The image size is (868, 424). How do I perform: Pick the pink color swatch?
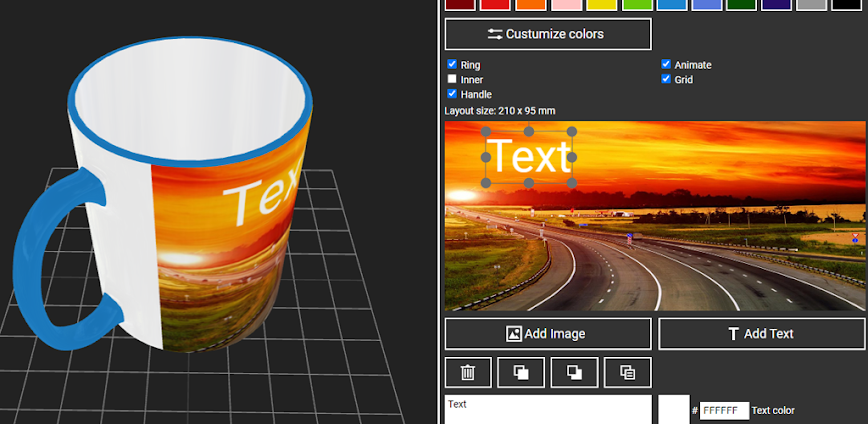566,4
